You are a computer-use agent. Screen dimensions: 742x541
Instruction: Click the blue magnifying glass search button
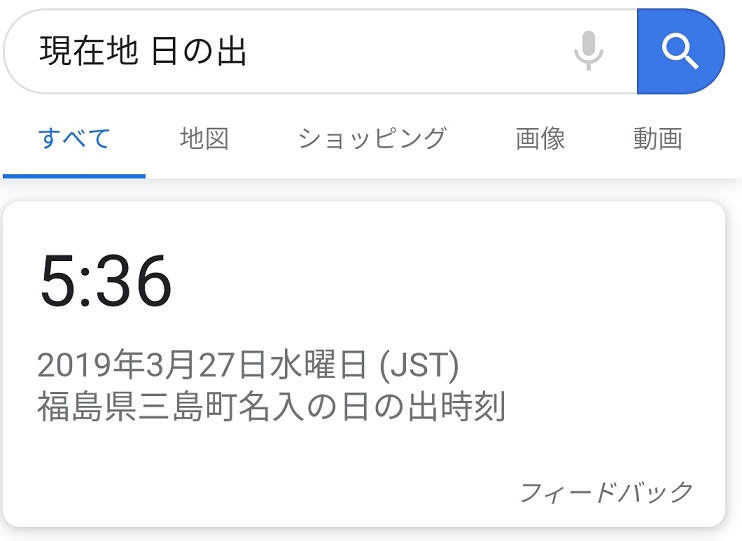pos(680,51)
